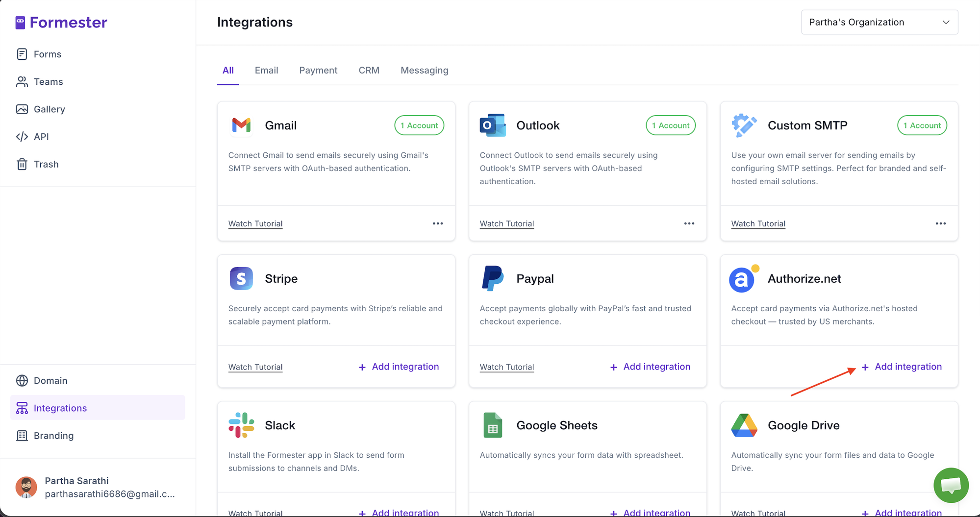The height and width of the screenshot is (517, 980).
Task: Click Custom SMTP's 1 Account badge
Action: pos(922,125)
